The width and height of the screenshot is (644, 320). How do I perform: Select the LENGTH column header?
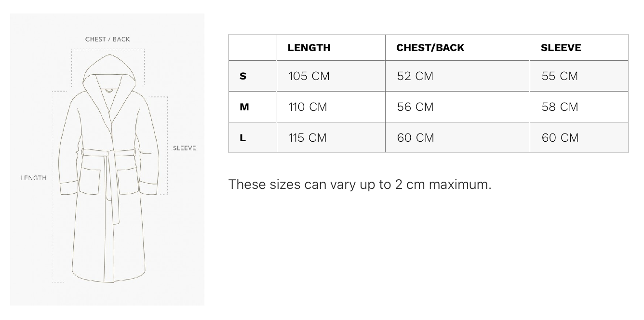pos(331,47)
